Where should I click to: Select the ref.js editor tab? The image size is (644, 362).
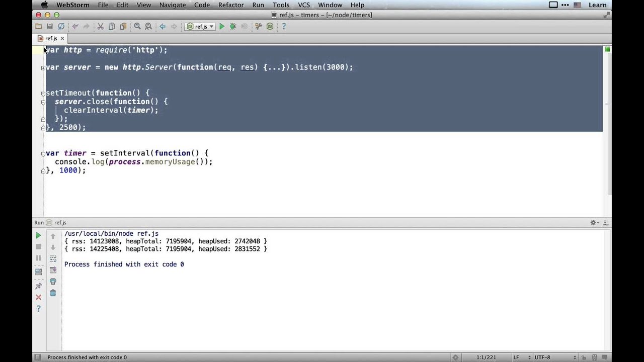pos(51,39)
